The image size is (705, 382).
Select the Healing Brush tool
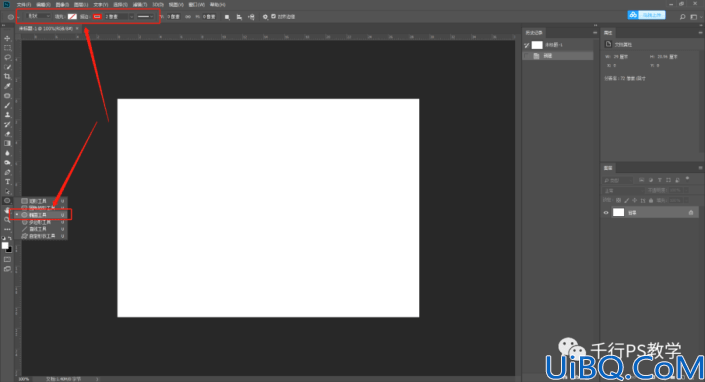pos(7,96)
